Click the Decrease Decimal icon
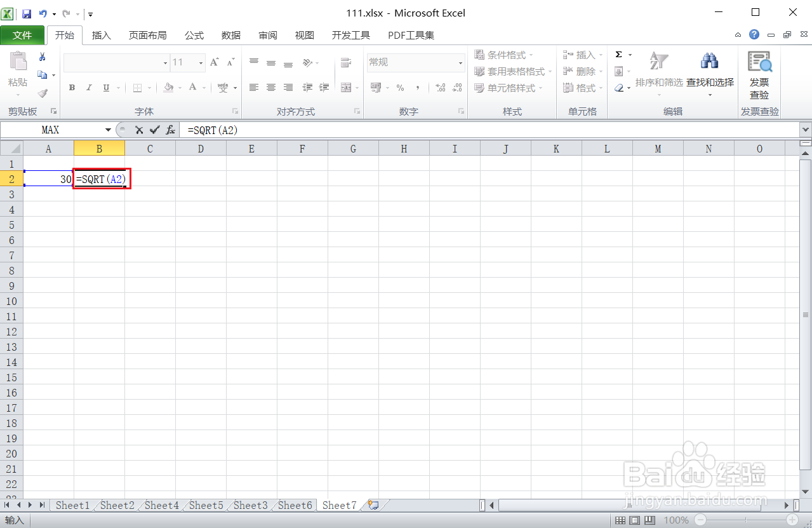This screenshot has width=812, height=528. (457, 88)
